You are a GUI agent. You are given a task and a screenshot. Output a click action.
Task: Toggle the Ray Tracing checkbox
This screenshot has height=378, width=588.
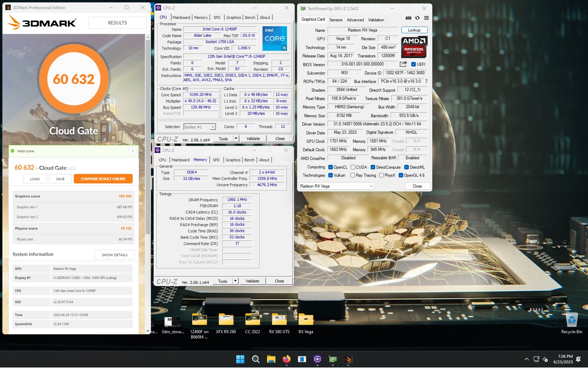pyautogui.click(x=353, y=175)
